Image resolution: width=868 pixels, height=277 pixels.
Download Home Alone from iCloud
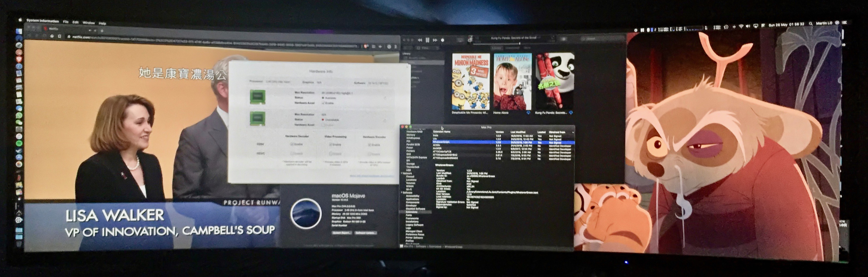(x=529, y=113)
